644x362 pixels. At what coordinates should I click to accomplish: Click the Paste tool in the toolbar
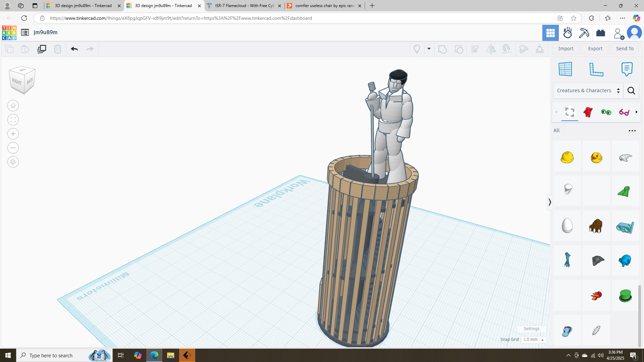(x=25, y=49)
